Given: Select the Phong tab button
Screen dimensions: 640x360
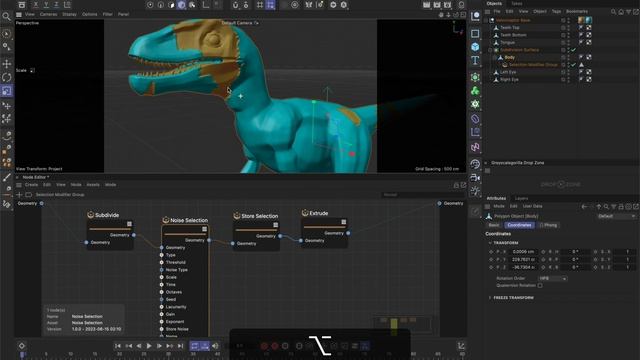Looking at the screenshot, I should (x=548, y=225).
